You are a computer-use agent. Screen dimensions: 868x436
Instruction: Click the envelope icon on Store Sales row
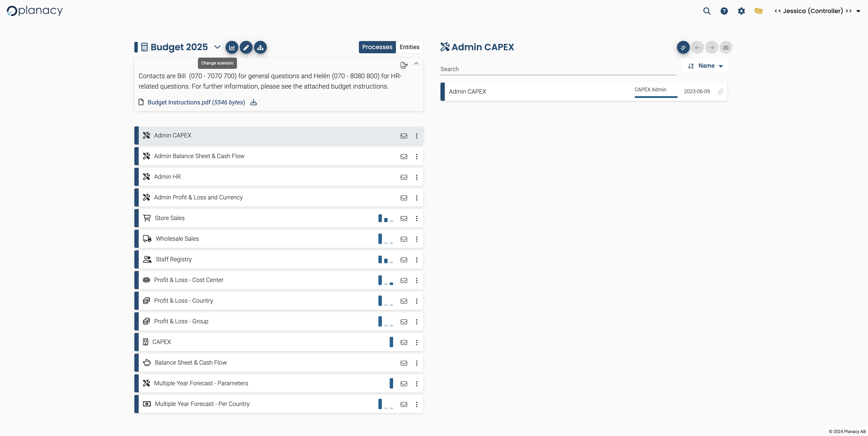(404, 218)
